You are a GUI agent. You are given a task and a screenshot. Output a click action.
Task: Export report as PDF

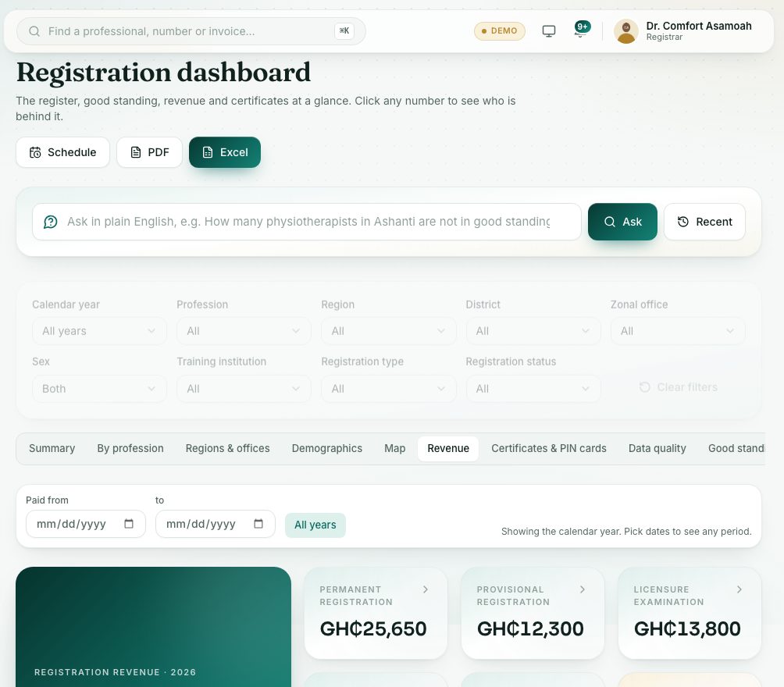coord(149,152)
